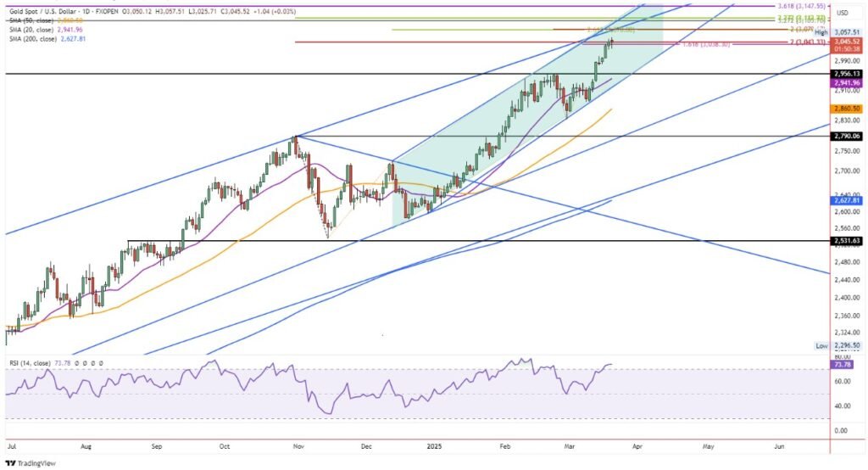Click the Jun date axis label
868x470 pixels.
point(779,446)
